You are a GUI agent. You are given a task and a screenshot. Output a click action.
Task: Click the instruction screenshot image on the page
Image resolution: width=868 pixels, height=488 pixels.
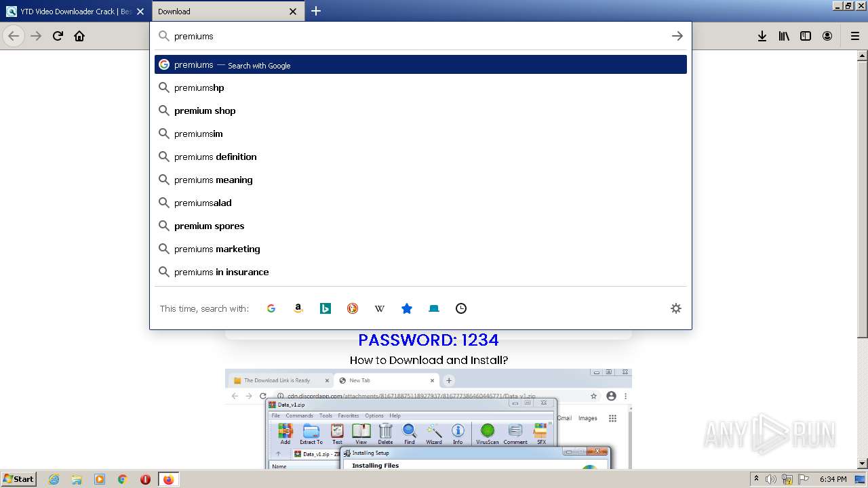(429, 419)
